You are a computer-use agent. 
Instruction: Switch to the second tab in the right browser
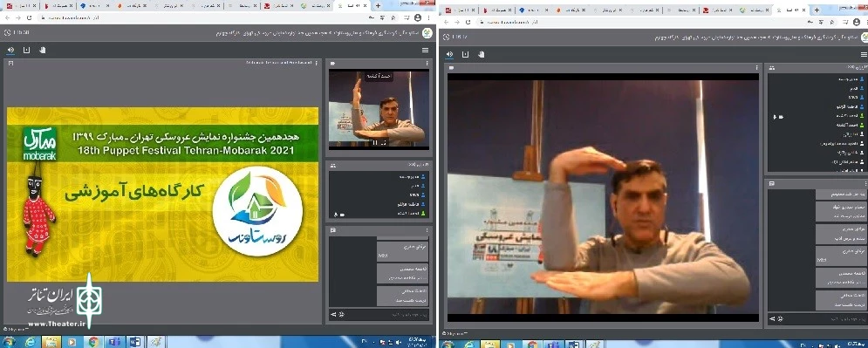(x=497, y=10)
